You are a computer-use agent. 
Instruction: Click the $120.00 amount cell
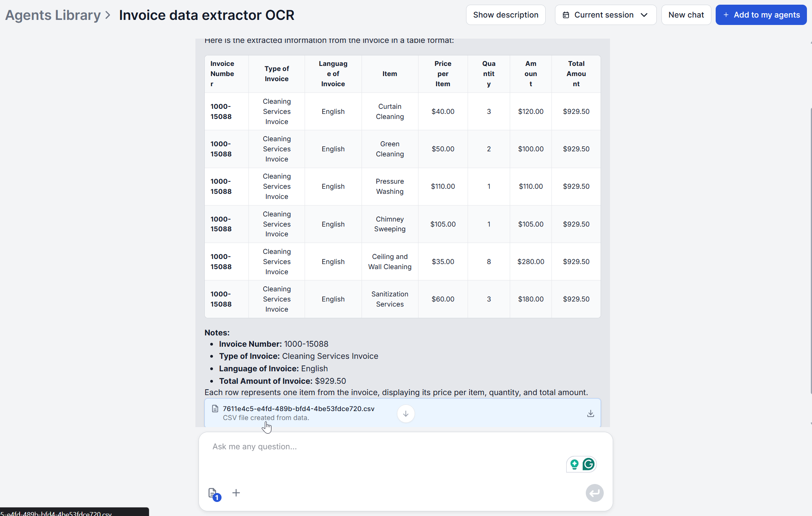(x=530, y=112)
